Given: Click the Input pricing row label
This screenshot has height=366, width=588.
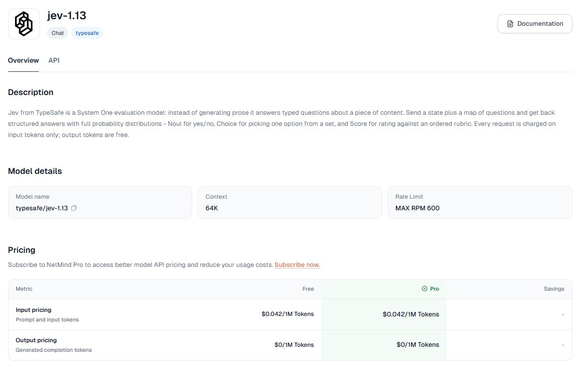Looking at the screenshot, I should coord(34,310).
